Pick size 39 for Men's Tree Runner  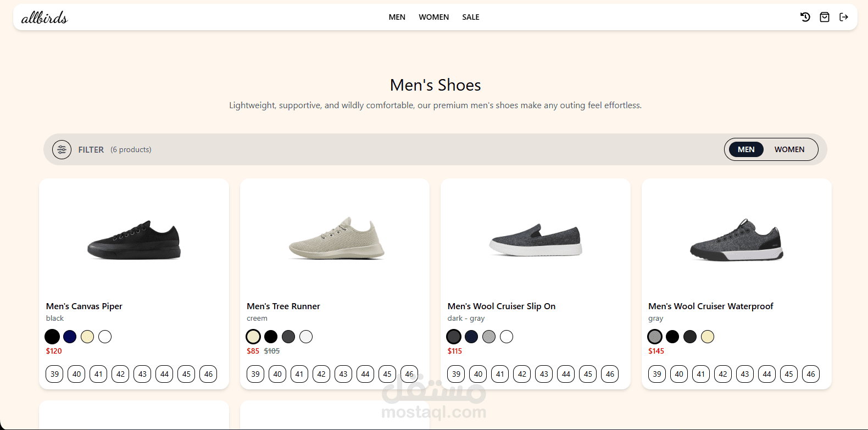tap(255, 374)
